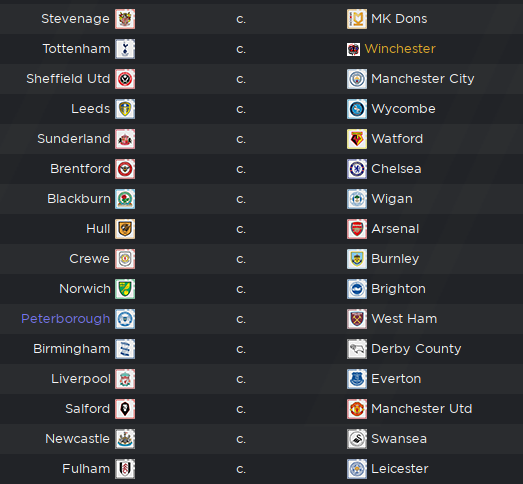Open the highlighted Winchester team link

(x=400, y=49)
